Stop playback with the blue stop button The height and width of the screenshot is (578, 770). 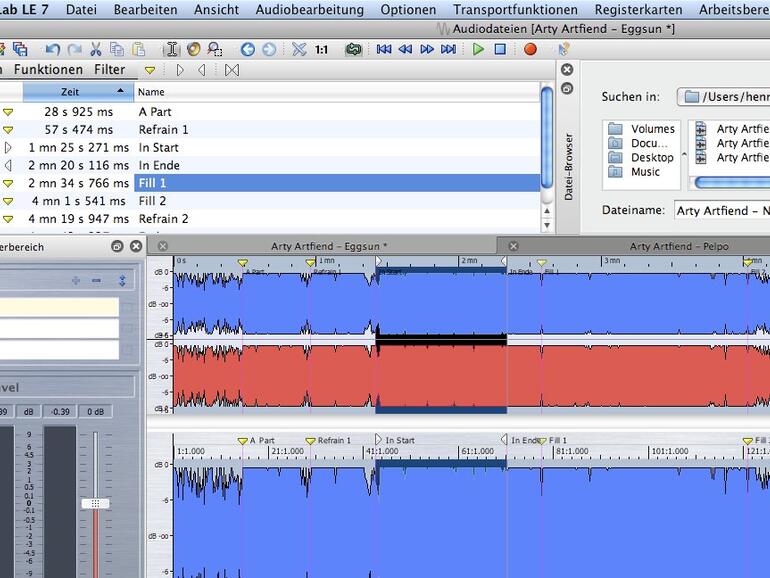click(500, 49)
